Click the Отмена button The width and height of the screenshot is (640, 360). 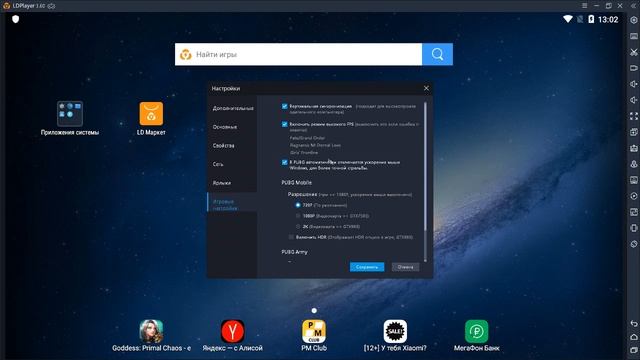click(x=405, y=267)
